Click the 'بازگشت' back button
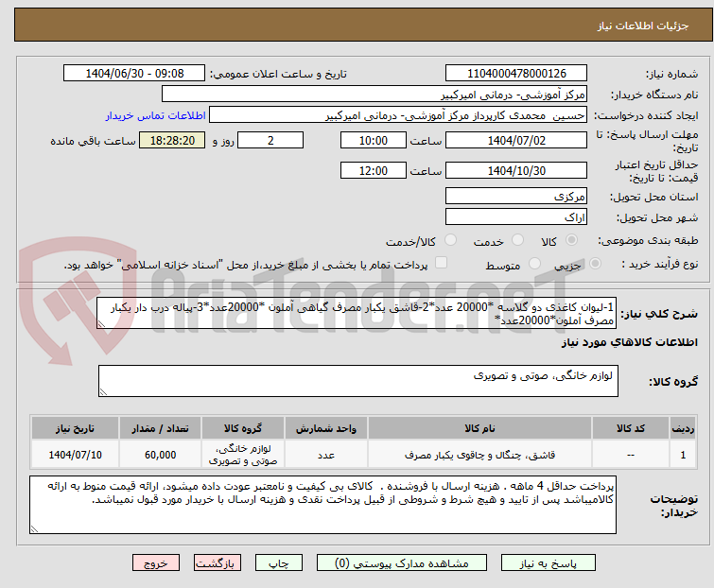The image size is (714, 588). (x=217, y=563)
